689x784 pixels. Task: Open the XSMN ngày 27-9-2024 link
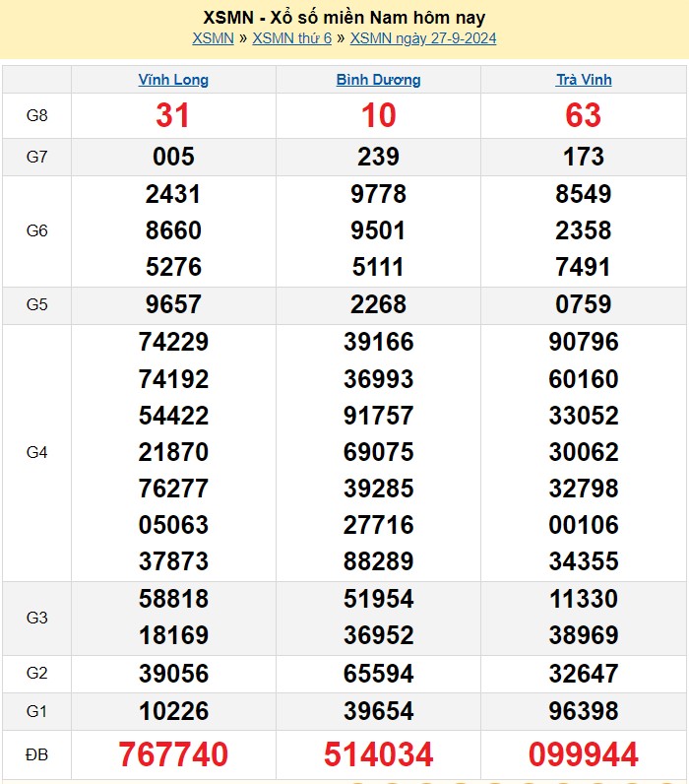[422, 38]
